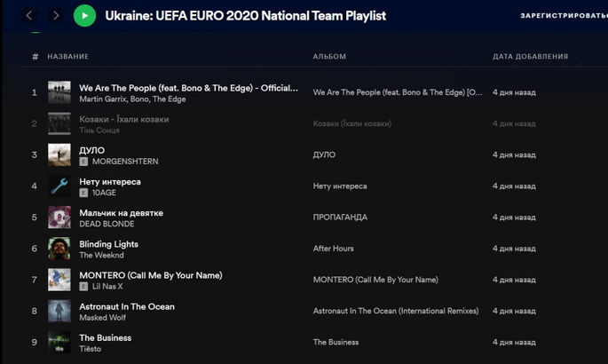Open artist MORGENSHTERN

click(123, 162)
